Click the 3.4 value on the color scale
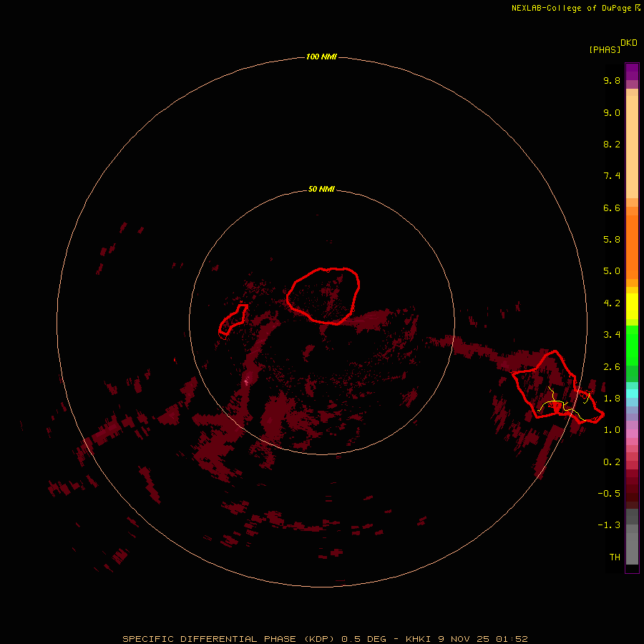 point(612,335)
